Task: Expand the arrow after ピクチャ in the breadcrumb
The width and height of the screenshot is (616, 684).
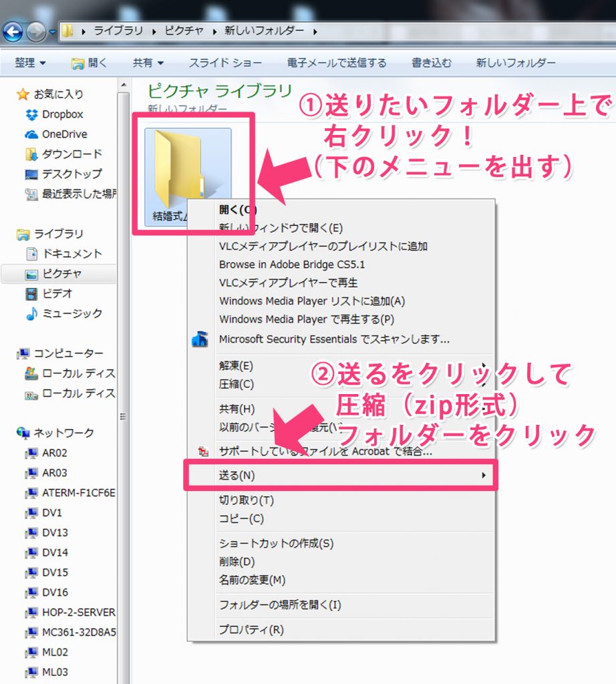Action: [214, 31]
